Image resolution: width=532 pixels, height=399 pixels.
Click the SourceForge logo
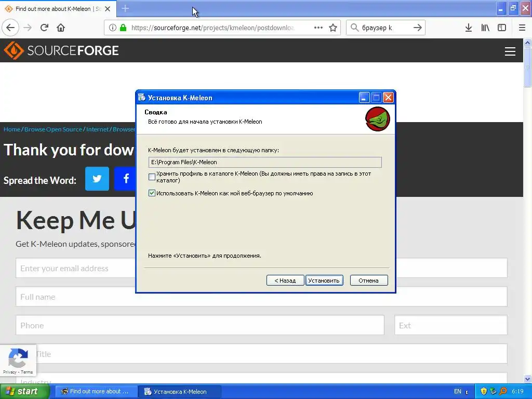tap(61, 50)
